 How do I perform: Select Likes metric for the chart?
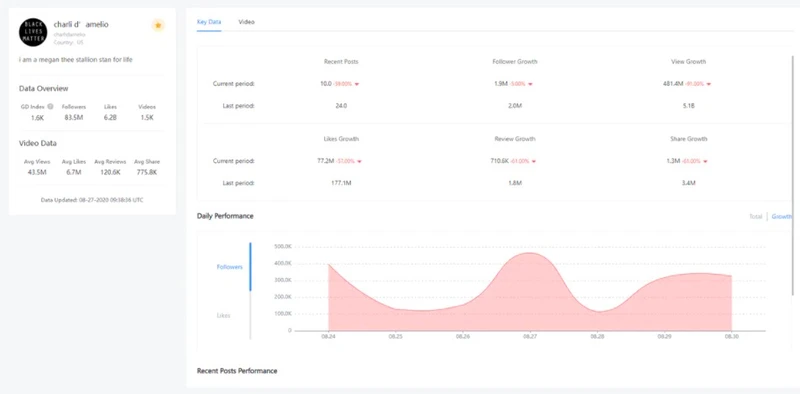pos(223,315)
